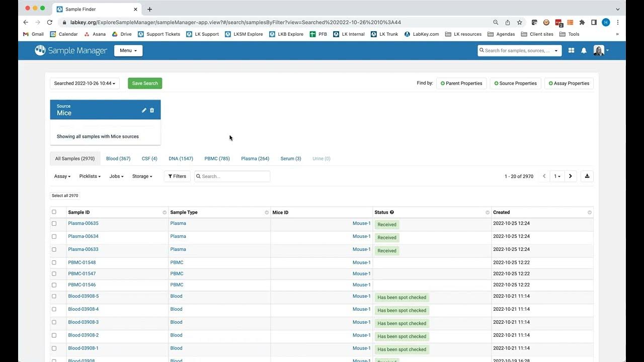Click the export download icon
The image size is (644, 362).
point(587,176)
